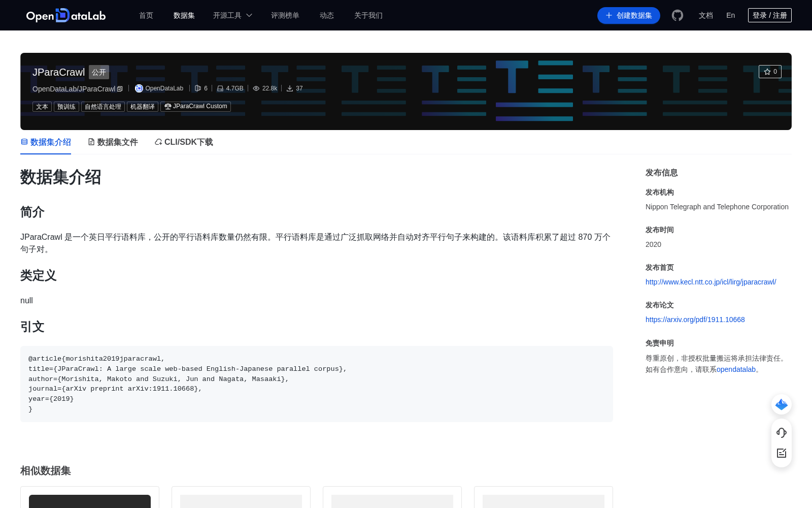Click the BibTeX citation code block

317,384
